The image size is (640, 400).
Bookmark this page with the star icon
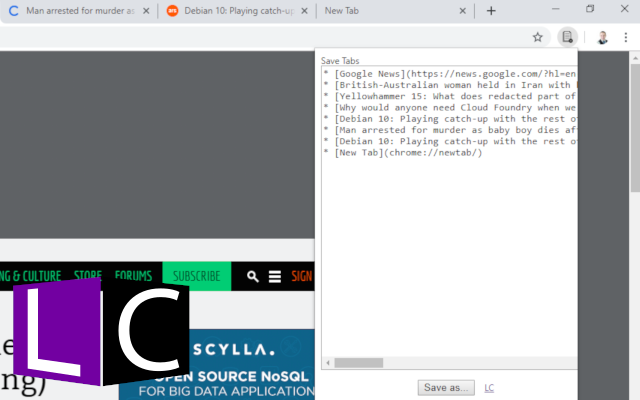(x=537, y=37)
